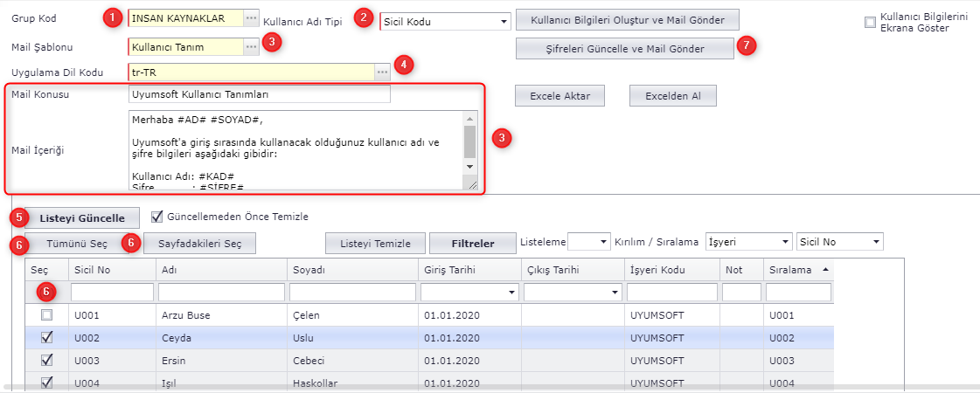Open the İşyeri grouping dropdown
This screenshot has height=393, width=980.
tap(783, 241)
